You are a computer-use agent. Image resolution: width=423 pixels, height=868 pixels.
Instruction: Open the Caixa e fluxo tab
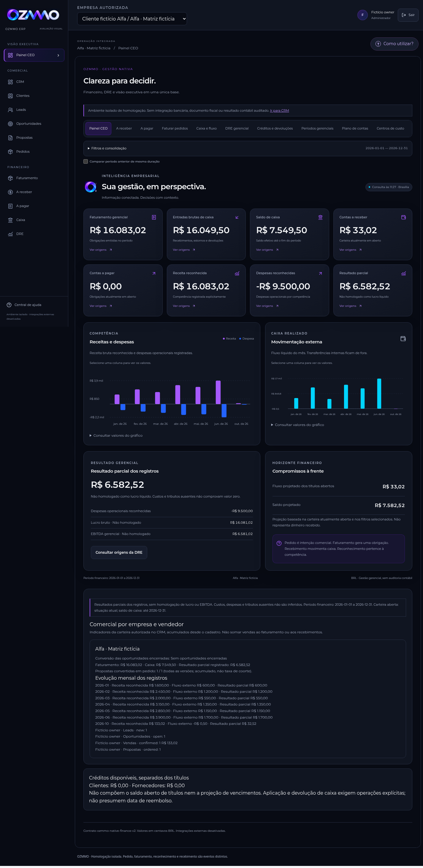pos(206,128)
